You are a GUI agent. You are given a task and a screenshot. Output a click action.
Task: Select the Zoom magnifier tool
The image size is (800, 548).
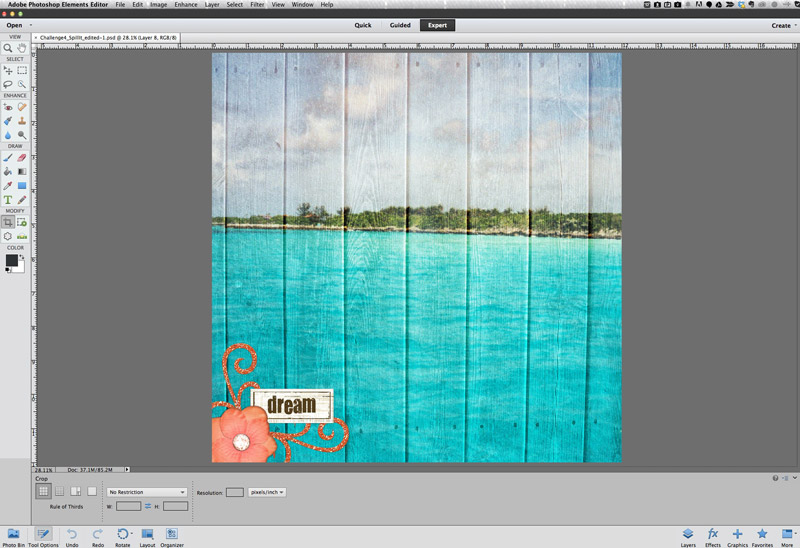tap(8, 47)
